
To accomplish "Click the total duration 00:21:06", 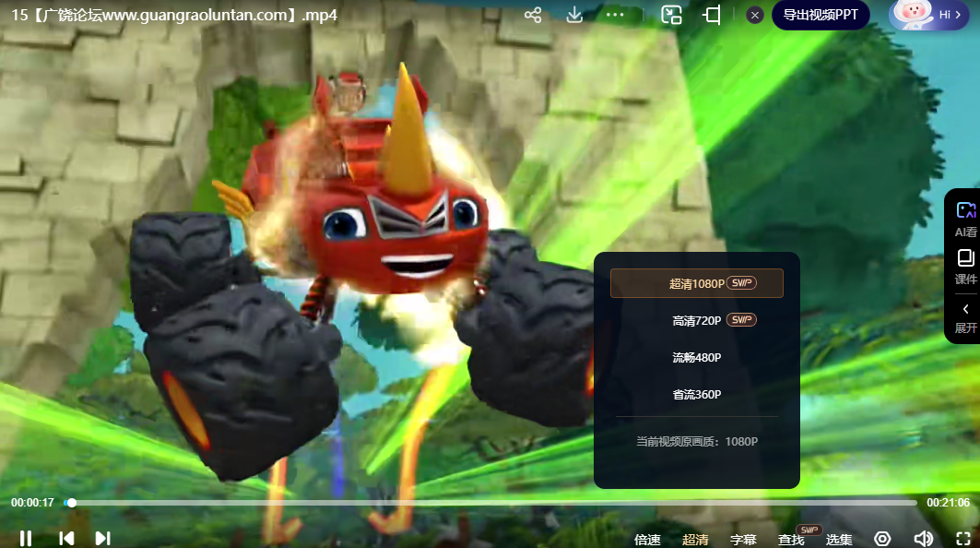I will [x=948, y=502].
